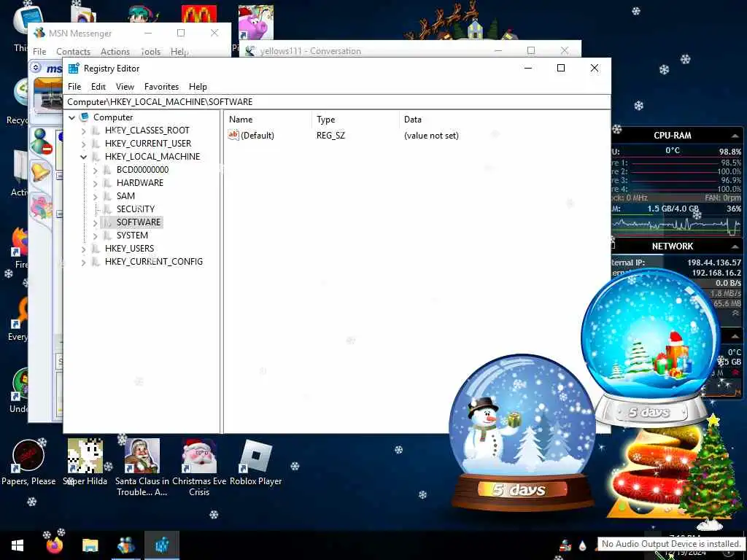Expand the HARDWARE key

click(96, 183)
